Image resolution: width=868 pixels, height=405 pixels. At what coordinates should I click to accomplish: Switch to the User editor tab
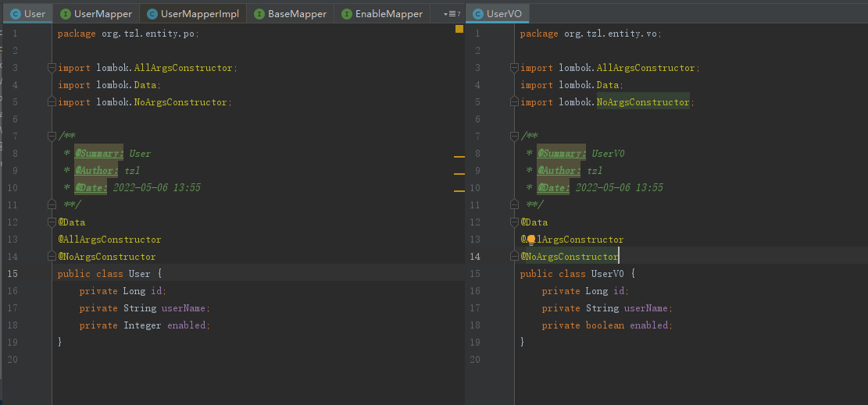28,13
